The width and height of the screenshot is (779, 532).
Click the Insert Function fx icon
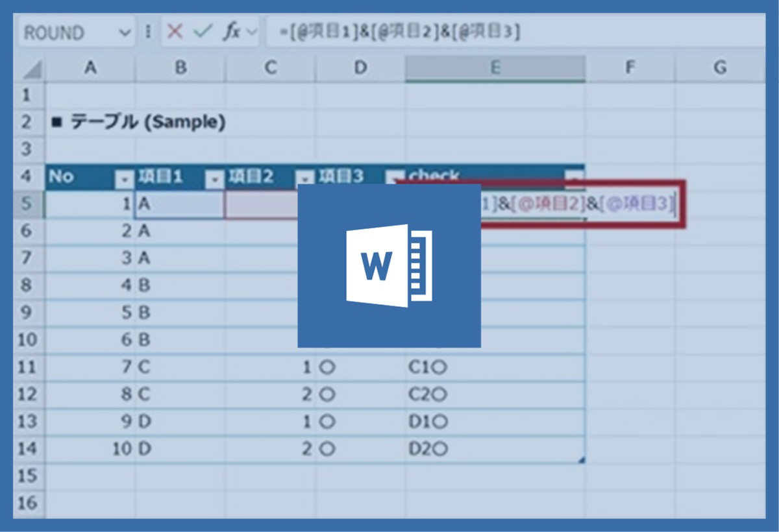pos(230,32)
